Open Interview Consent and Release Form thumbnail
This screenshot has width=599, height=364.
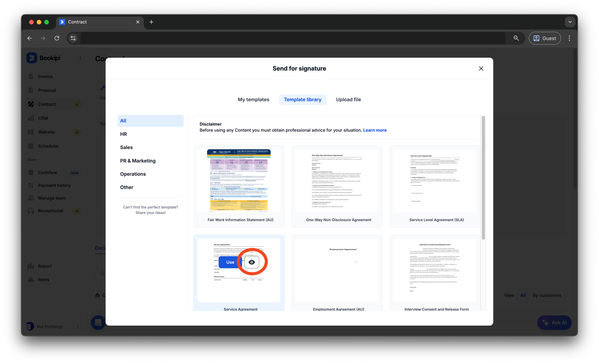click(x=435, y=270)
